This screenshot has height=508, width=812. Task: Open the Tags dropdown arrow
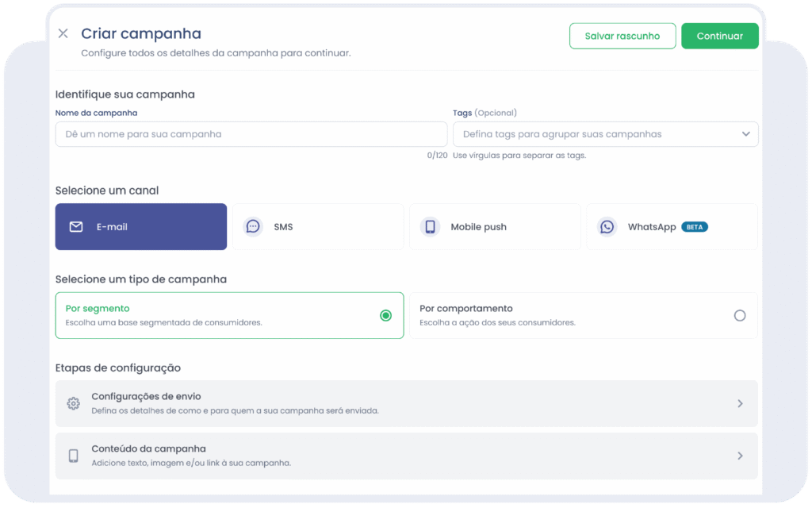pyautogui.click(x=745, y=134)
